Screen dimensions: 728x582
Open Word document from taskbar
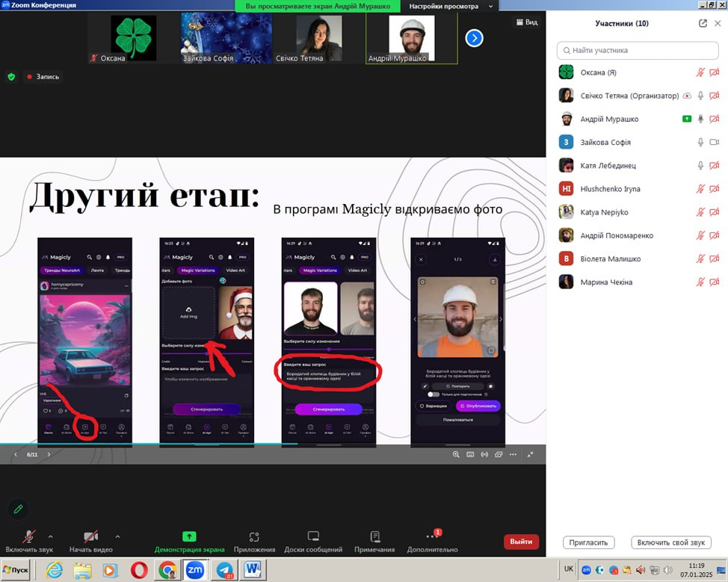click(x=253, y=570)
